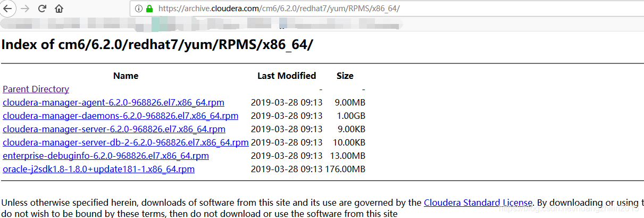The image size is (644, 218).
Task: Download cloudera-manager-server-db-2 rpm file
Action: click(x=126, y=142)
